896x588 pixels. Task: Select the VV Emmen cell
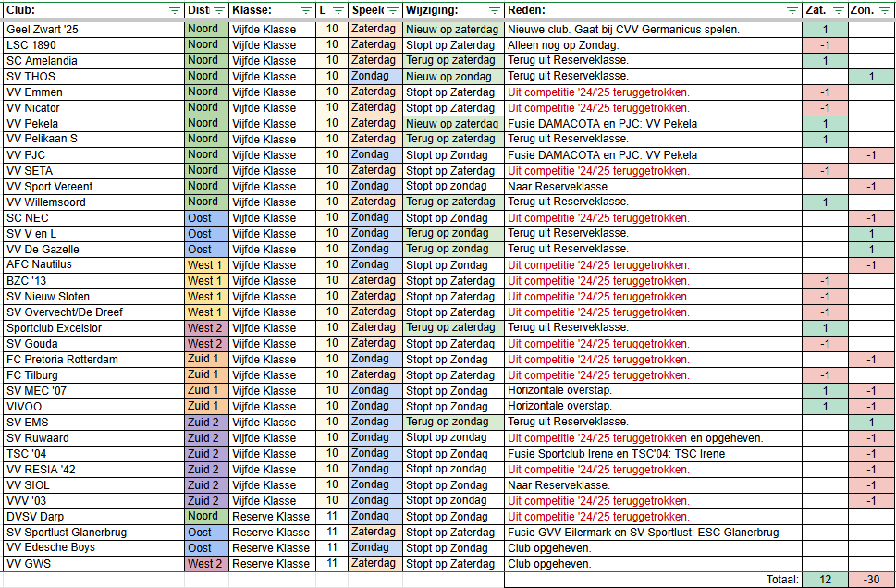point(93,92)
